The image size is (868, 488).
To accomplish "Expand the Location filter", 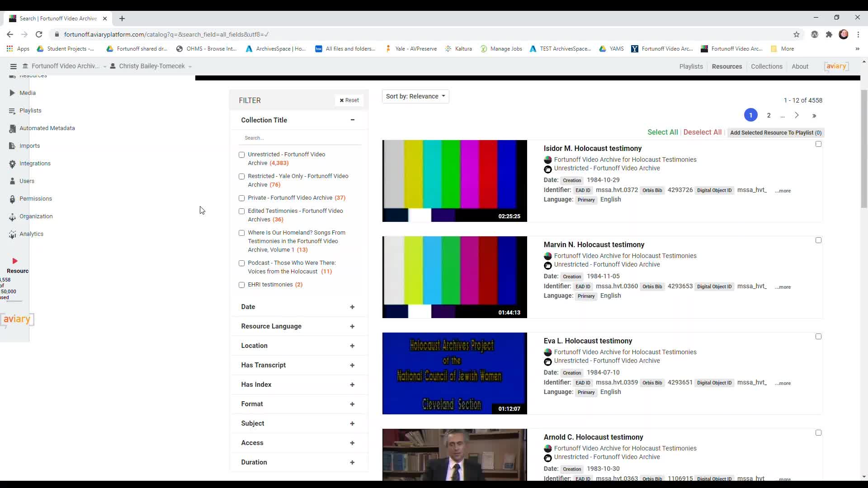I will click(x=352, y=346).
